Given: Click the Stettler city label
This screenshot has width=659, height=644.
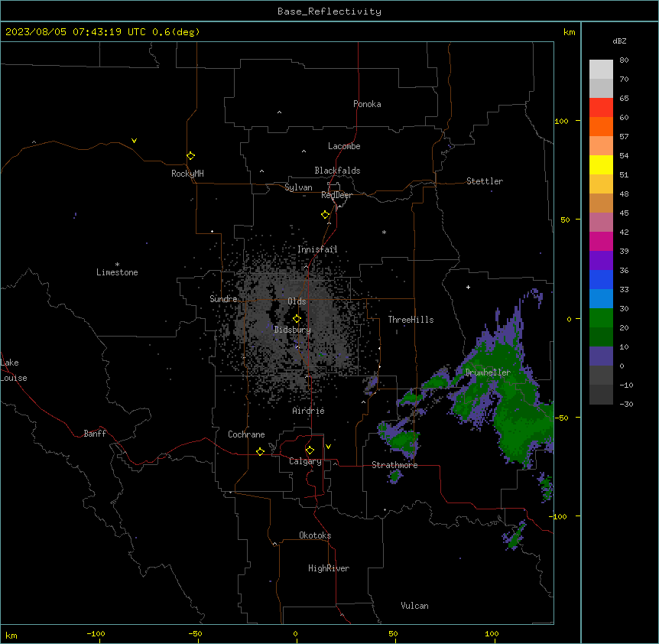Looking at the screenshot, I should coord(485,181).
